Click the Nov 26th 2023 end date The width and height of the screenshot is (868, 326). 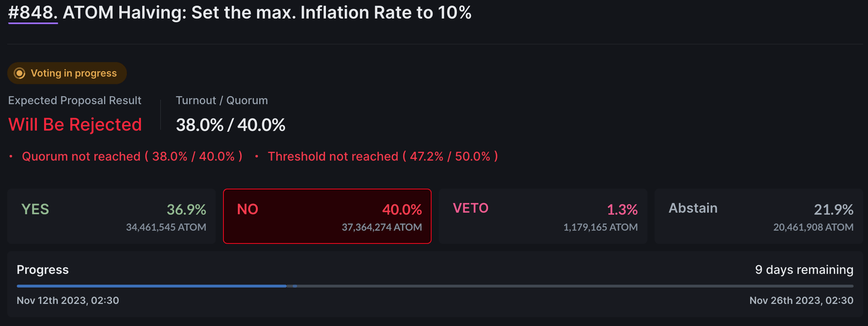click(x=801, y=301)
